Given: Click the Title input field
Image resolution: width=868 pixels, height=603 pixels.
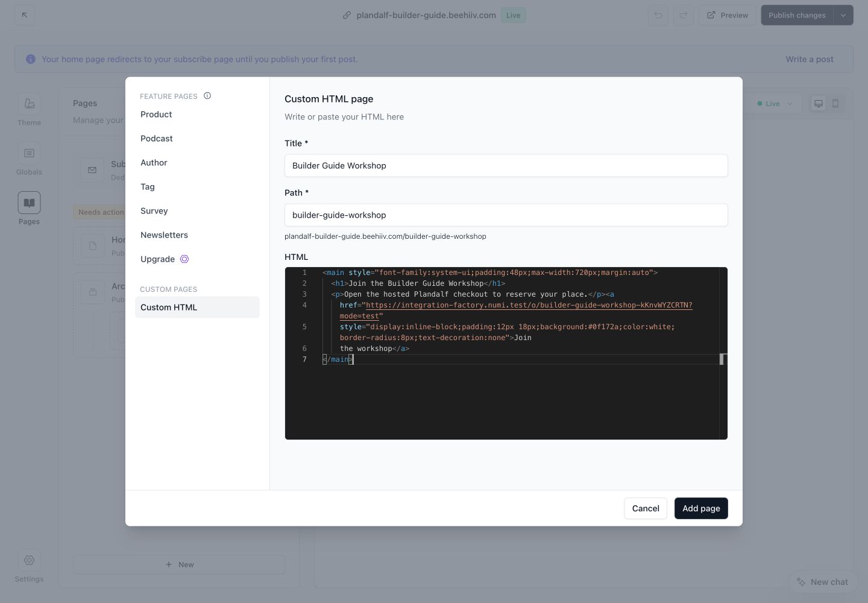Looking at the screenshot, I should pos(506,166).
